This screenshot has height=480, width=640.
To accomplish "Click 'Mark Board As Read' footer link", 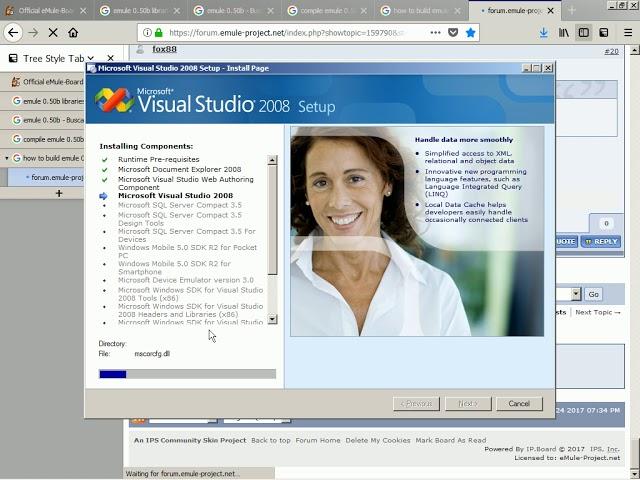I will coord(451,440).
